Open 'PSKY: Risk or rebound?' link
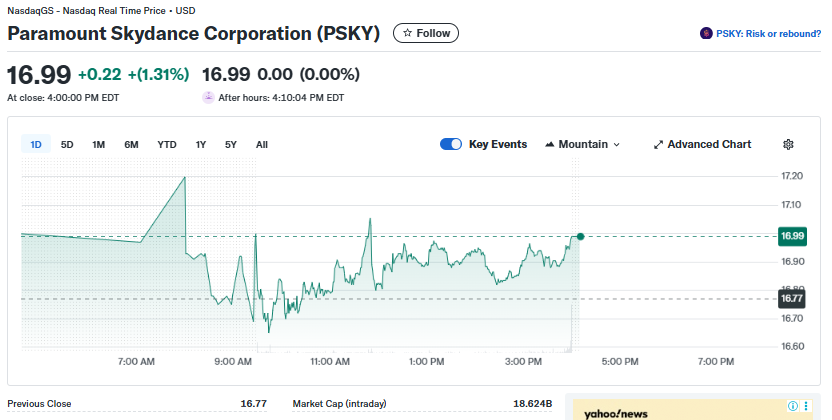This screenshot has height=420, width=832. pos(768,34)
